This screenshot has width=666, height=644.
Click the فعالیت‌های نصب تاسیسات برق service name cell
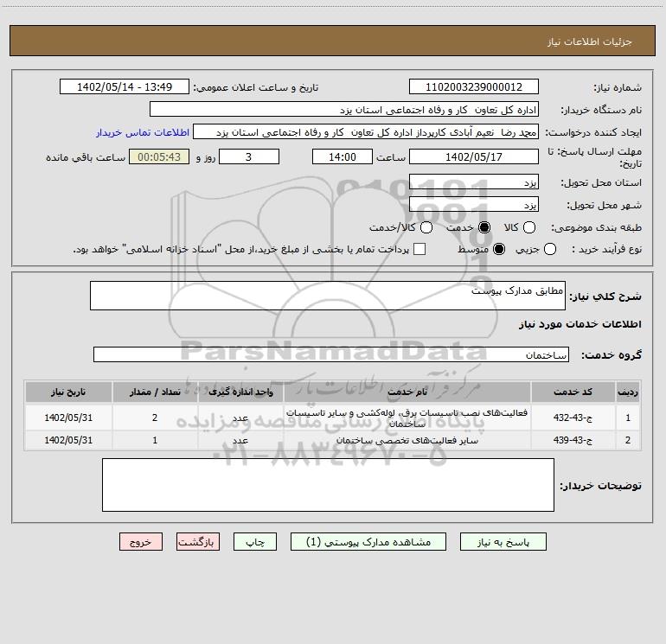[x=407, y=418]
